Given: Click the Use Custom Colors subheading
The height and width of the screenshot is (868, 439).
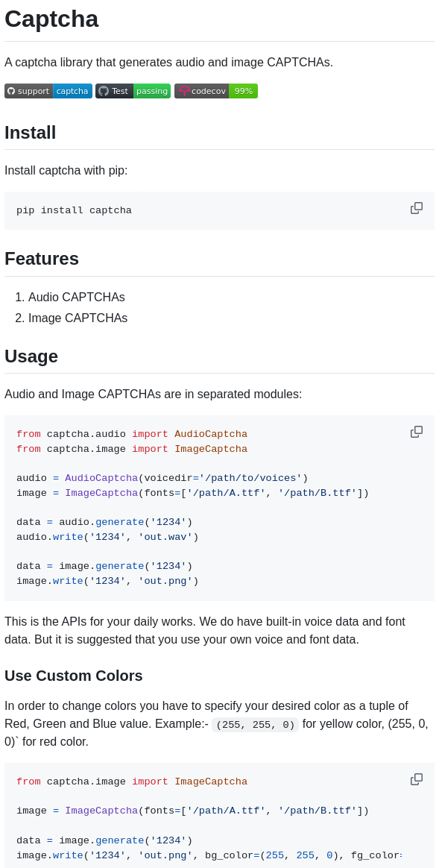Looking at the screenshot, I should click(x=73, y=676).
